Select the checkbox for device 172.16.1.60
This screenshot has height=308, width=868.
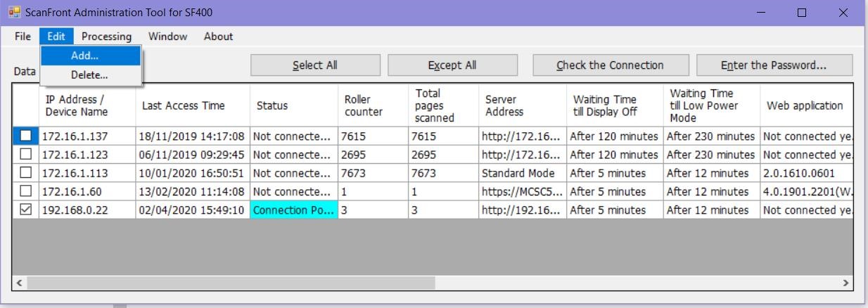26,191
